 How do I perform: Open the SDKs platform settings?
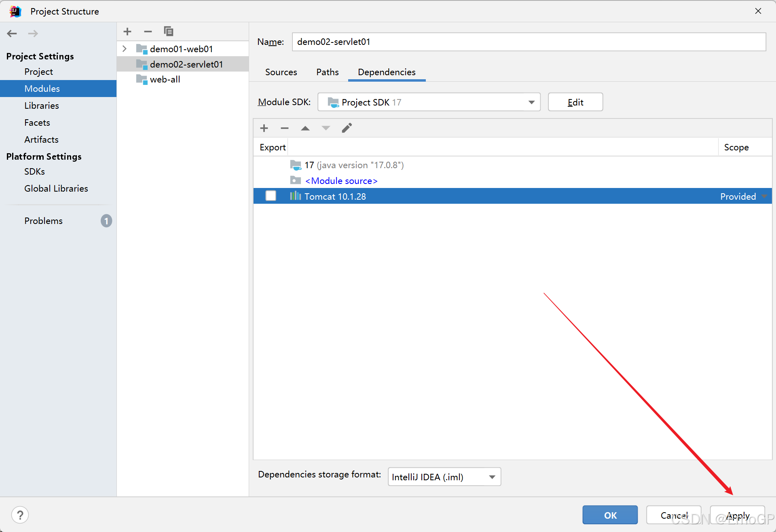tap(34, 171)
